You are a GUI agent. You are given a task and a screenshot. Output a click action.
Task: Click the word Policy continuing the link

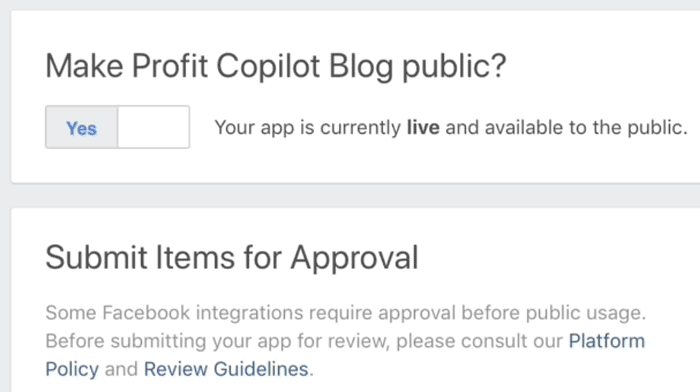[x=72, y=370]
